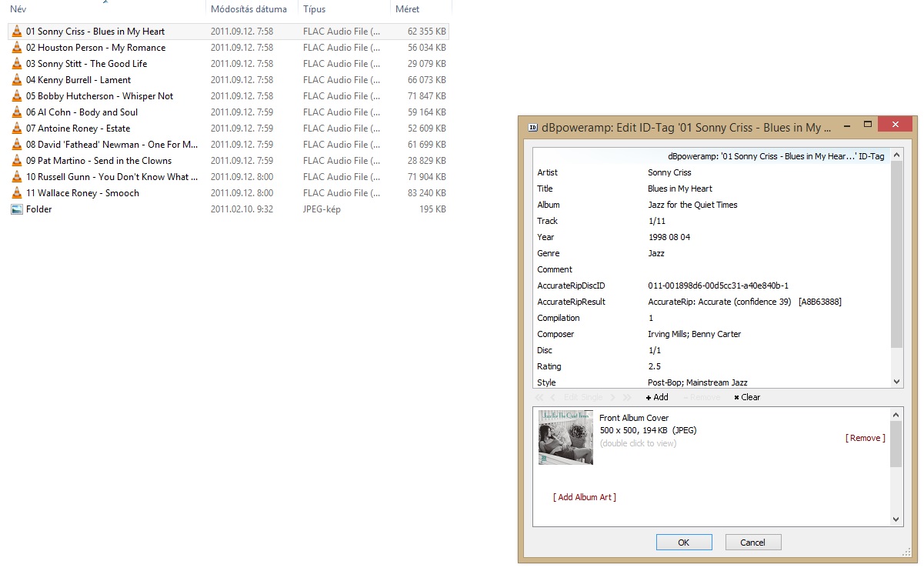
Task: Add a new tag with + Add
Action: tap(657, 397)
